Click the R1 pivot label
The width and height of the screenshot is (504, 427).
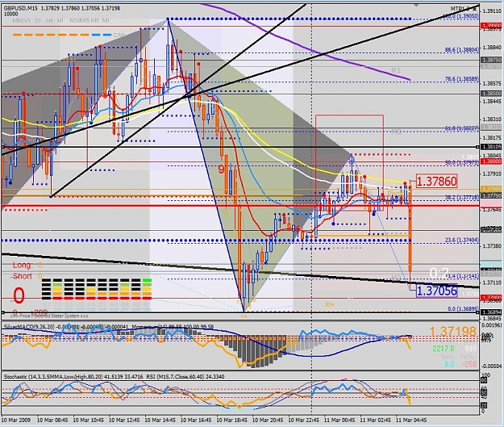click(x=396, y=70)
